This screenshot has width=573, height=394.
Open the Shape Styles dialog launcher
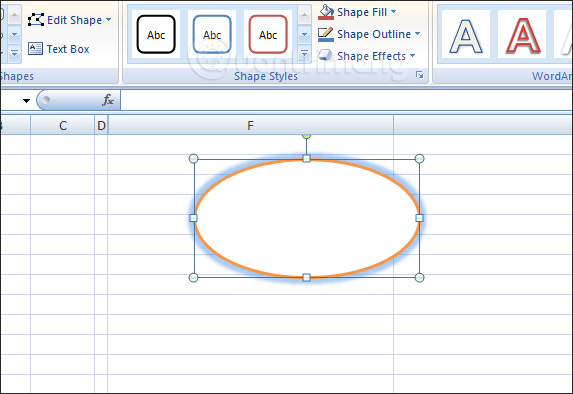coord(420,75)
